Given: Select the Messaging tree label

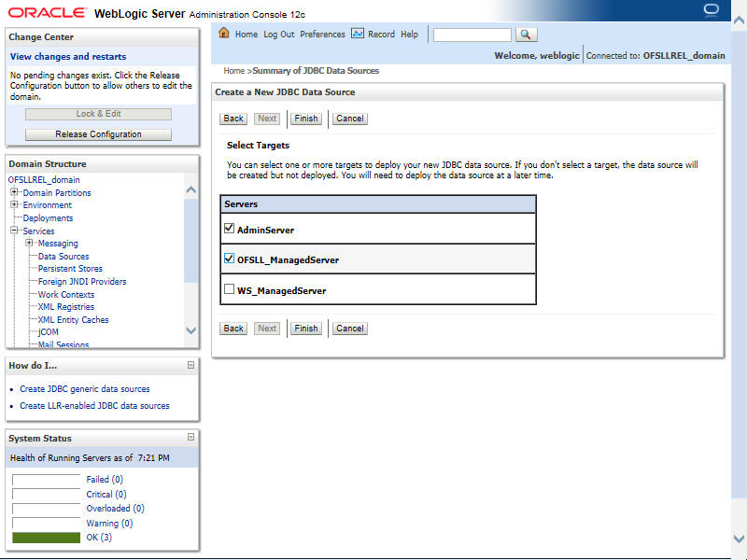Looking at the screenshot, I should pos(58,244).
